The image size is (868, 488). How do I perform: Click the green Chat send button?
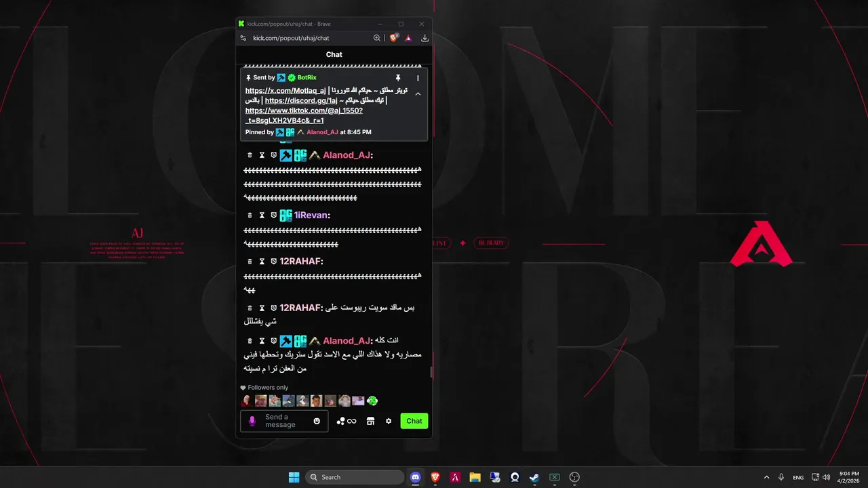[414, 421]
